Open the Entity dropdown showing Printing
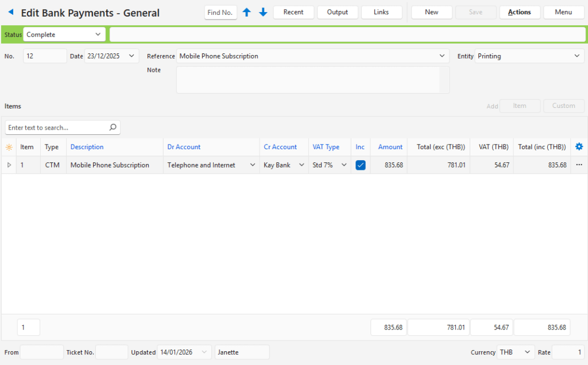The height and width of the screenshot is (365, 588). tap(577, 56)
